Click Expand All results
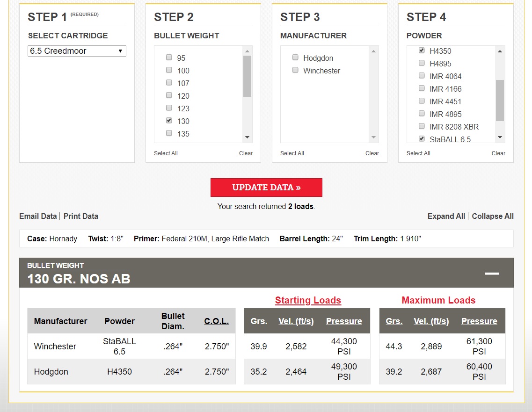 446,216
